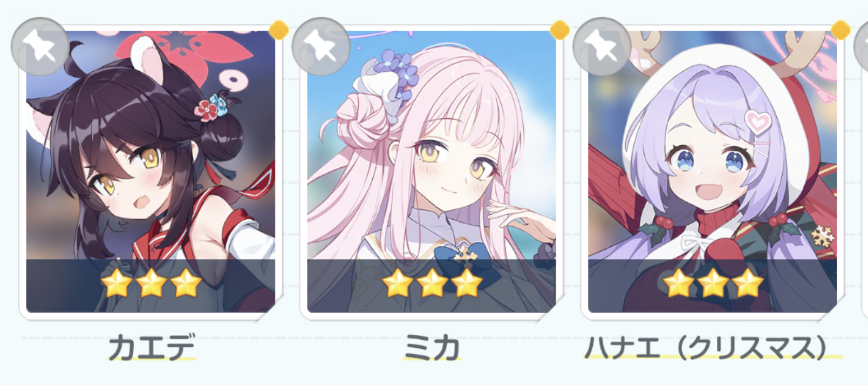This screenshot has width=868, height=385.
Task: Toggle the pin icon on ミカ's card
Action: 321,46
